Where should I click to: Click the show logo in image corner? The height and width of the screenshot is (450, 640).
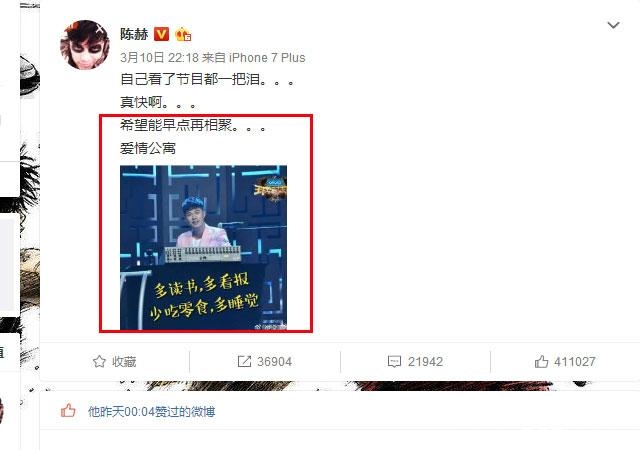(x=271, y=188)
